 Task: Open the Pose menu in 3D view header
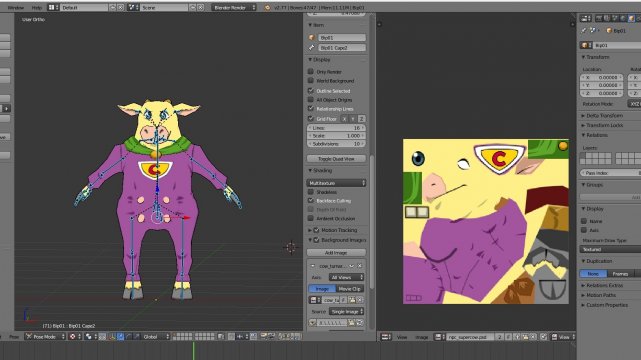(14, 337)
